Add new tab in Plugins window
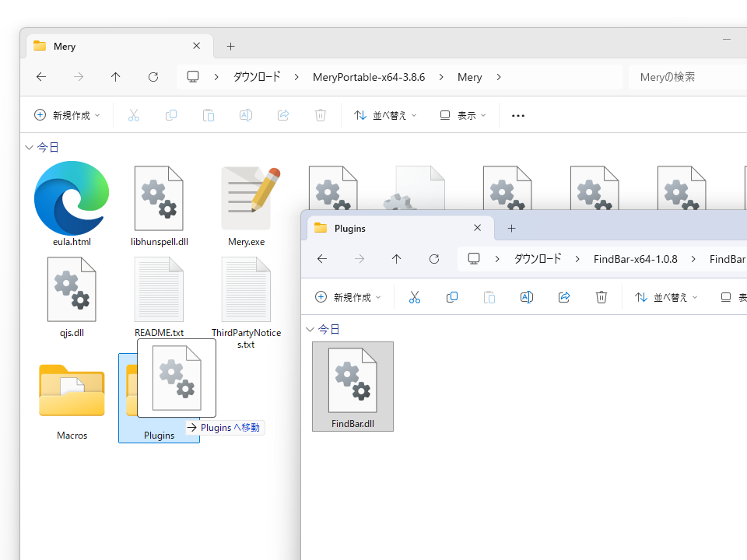Viewport: 747px width, 560px height. [x=512, y=228]
